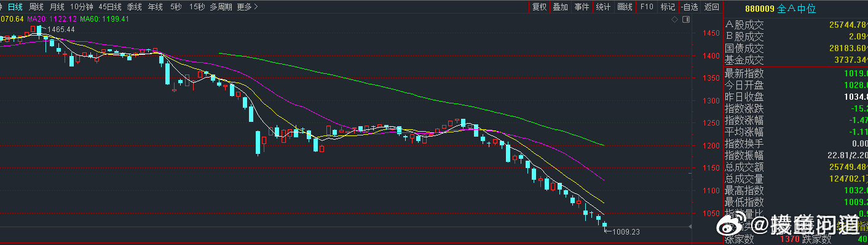The width and height of the screenshot is (868, 245).
Task: Click the B股成交 row
Action: (796, 36)
